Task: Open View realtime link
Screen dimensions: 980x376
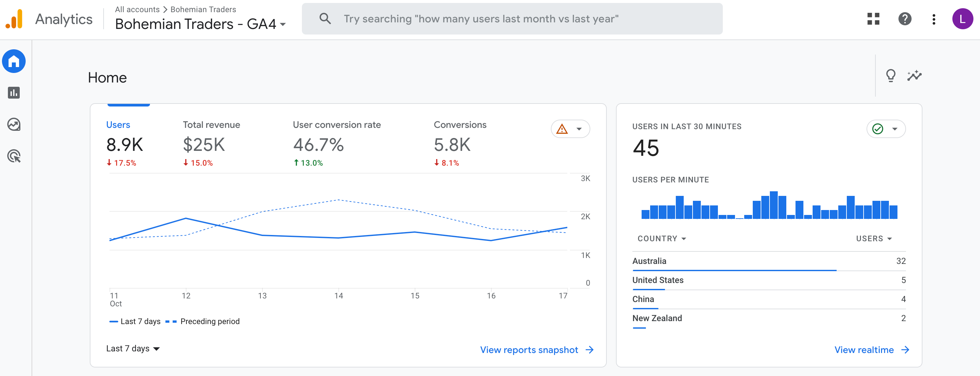Action: click(864, 350)
